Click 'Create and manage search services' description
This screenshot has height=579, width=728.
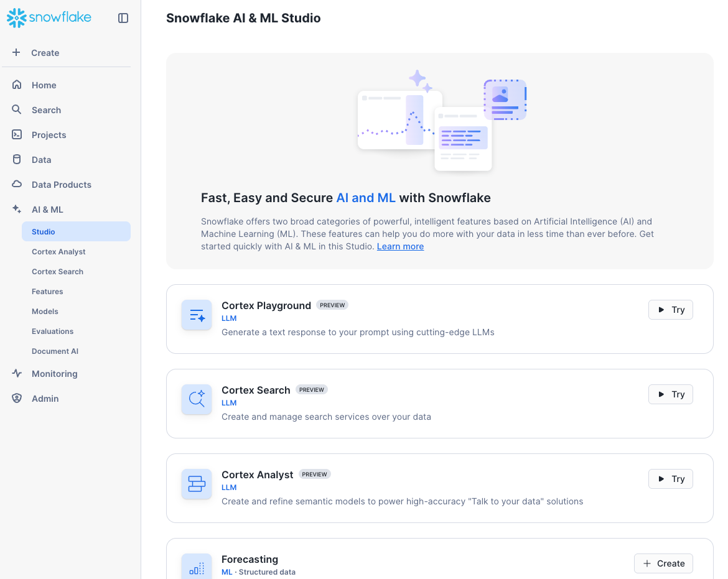[327, 417]
